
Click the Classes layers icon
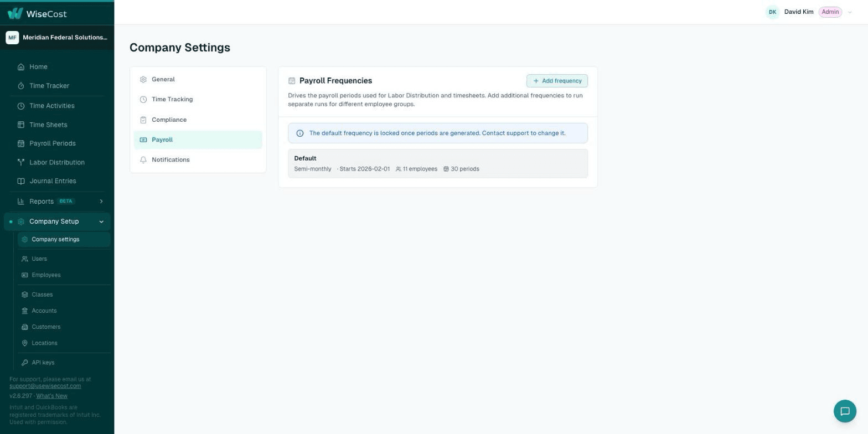click(x=24, y=294)
